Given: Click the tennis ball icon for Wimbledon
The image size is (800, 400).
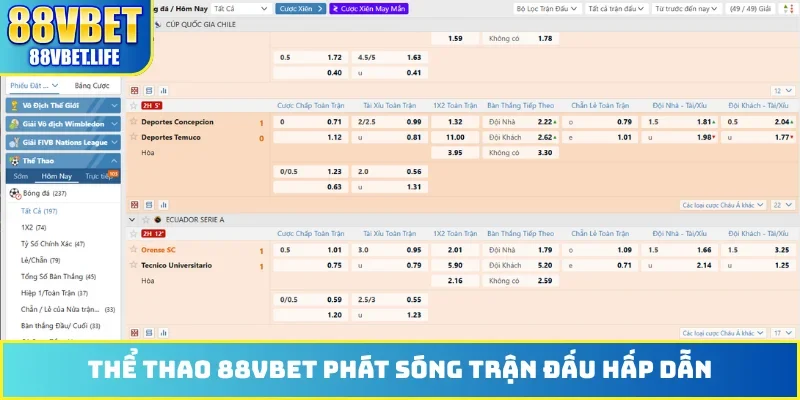Looking at the screenshot, I should [x=14, y=124].
